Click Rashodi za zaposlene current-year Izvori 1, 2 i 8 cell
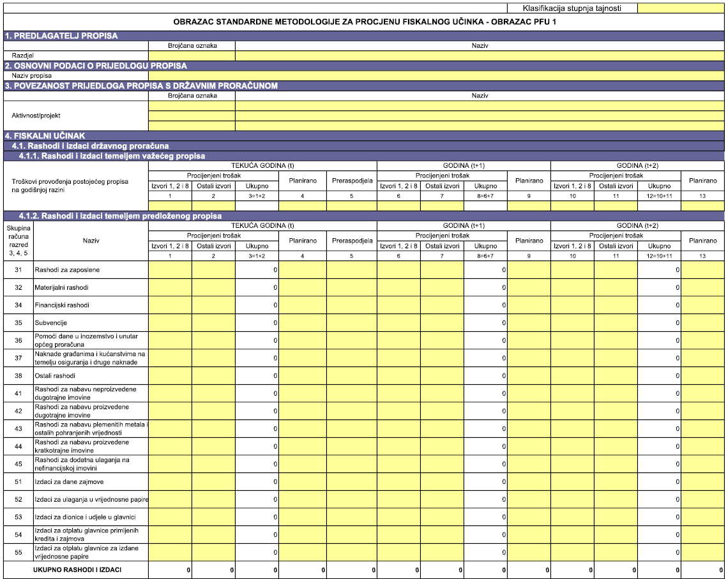The image size is (728, 579). (170, 270)
